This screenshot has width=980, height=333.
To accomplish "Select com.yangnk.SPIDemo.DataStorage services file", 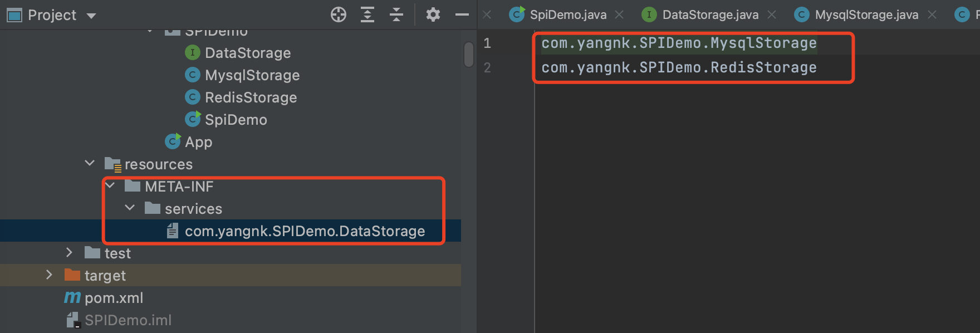I will 305,231.
